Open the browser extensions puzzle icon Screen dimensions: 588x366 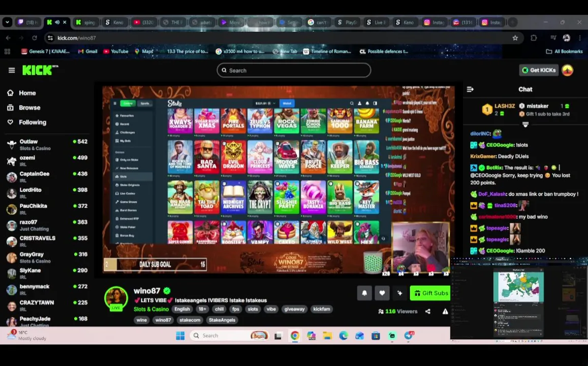click(534, 38)
